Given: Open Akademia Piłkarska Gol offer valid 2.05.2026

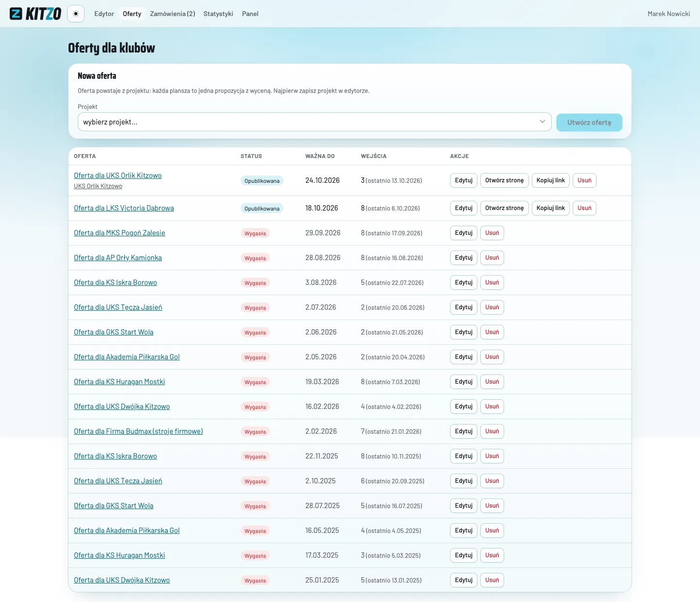Looking at the screenshot, I should tap(127, 357).
